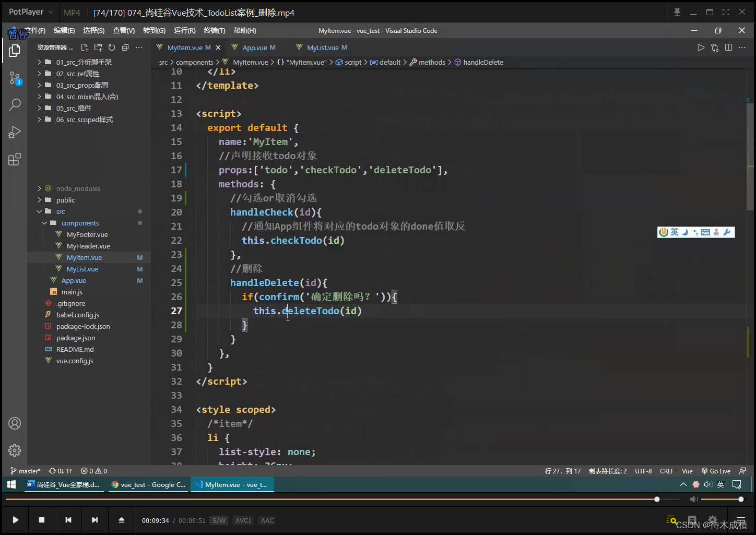
Task: Open the feedback icon in the status bar
Action: [x=742, y=471]
